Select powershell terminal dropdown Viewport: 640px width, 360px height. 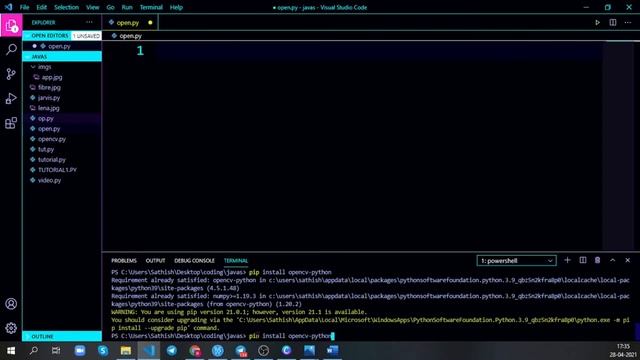click(x=516, y=260)
